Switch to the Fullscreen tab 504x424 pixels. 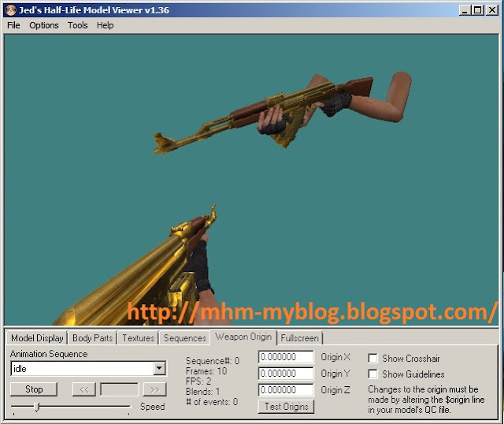click(x=299, y=338)
